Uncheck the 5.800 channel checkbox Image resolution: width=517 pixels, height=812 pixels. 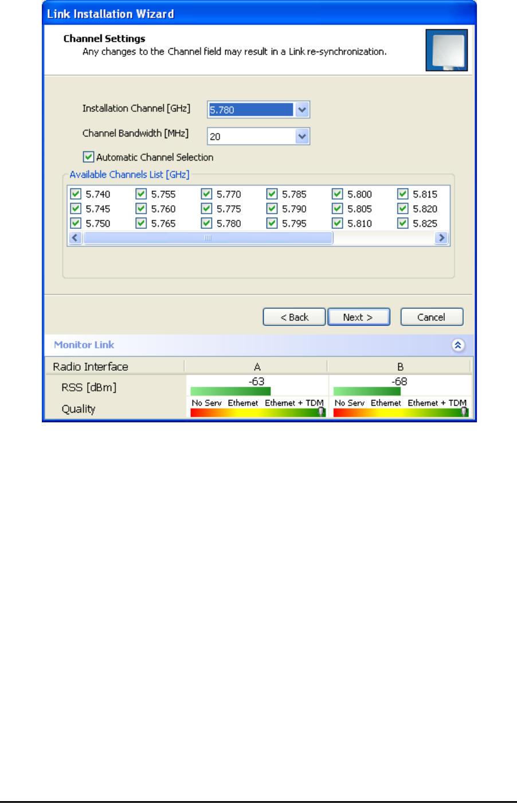pos(337,194)
